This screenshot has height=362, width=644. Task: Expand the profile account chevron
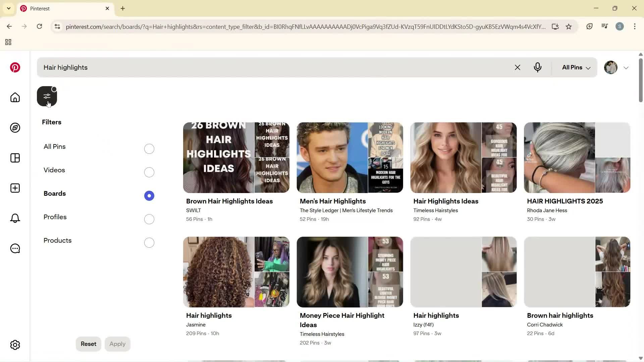[x=626, y=67]
